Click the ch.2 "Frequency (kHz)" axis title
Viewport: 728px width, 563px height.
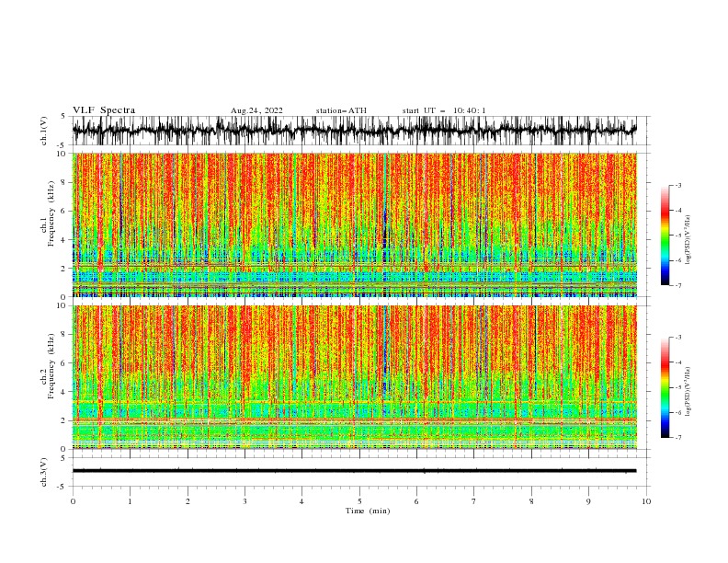click(51, 365)
